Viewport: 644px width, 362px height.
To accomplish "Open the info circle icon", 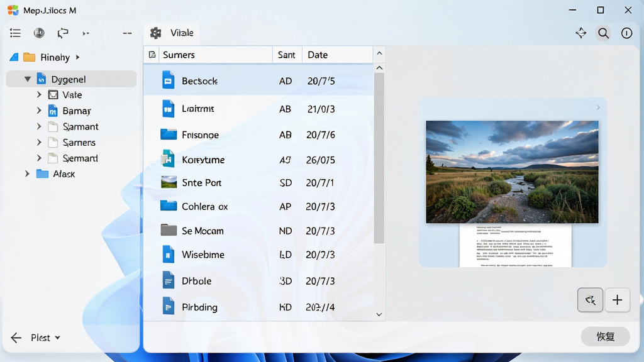I will [626, 33].
